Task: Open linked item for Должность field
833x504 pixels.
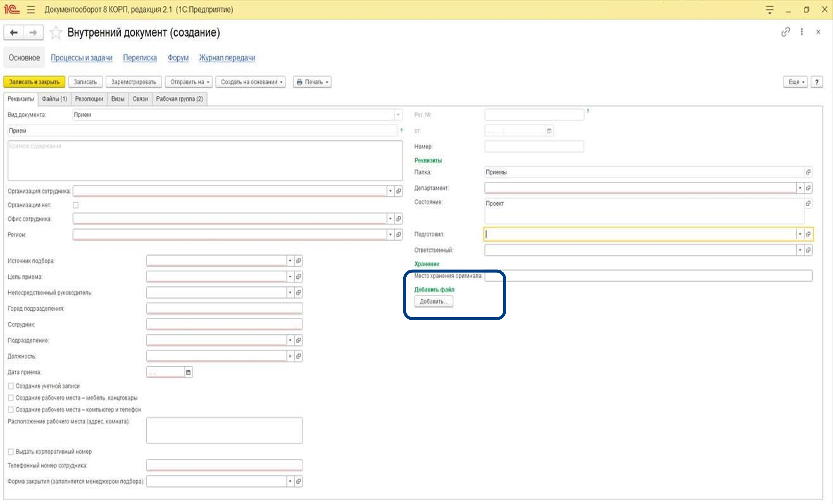Action: click(x=298, y=356)
